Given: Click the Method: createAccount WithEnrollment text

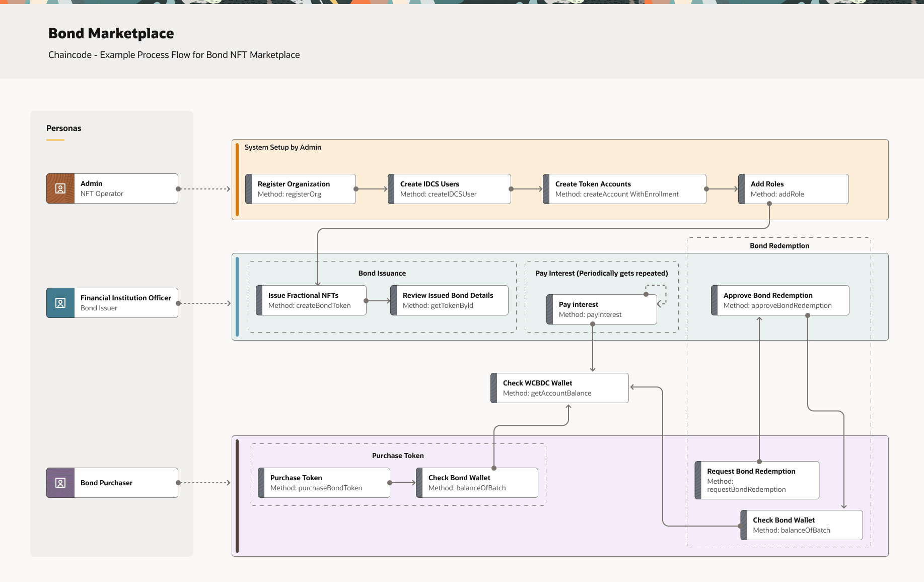Looking at the screenshot, I should 617,194.
